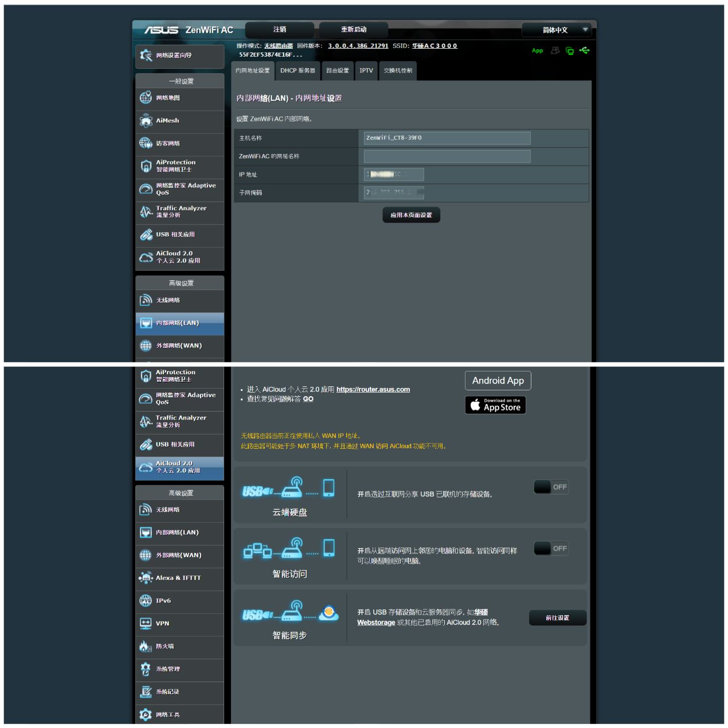Open the 简体中文 language dropdown
The image size is (728, 728).
(556, 30)
